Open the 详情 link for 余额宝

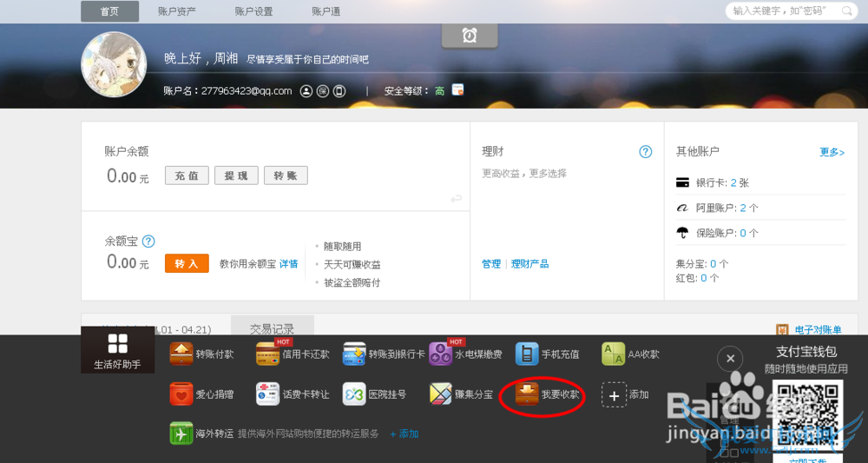click(x=288, y=264)
